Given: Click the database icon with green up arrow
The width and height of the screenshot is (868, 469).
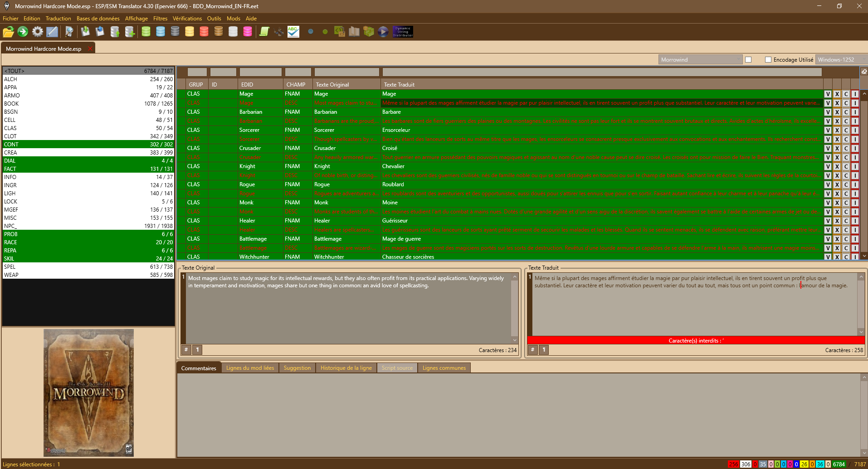Looking at the screenshot, I should click(115, 32).
